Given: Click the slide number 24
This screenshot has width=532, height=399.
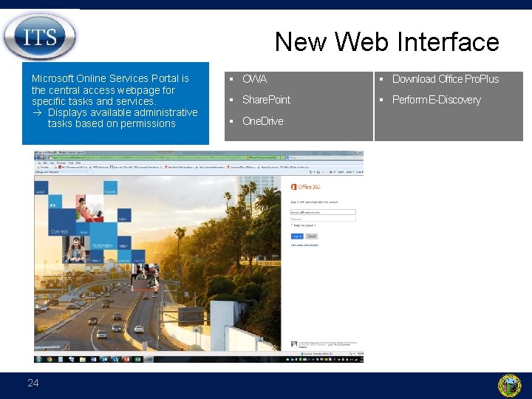Looking at the screenshot, I should pos(33,383).
